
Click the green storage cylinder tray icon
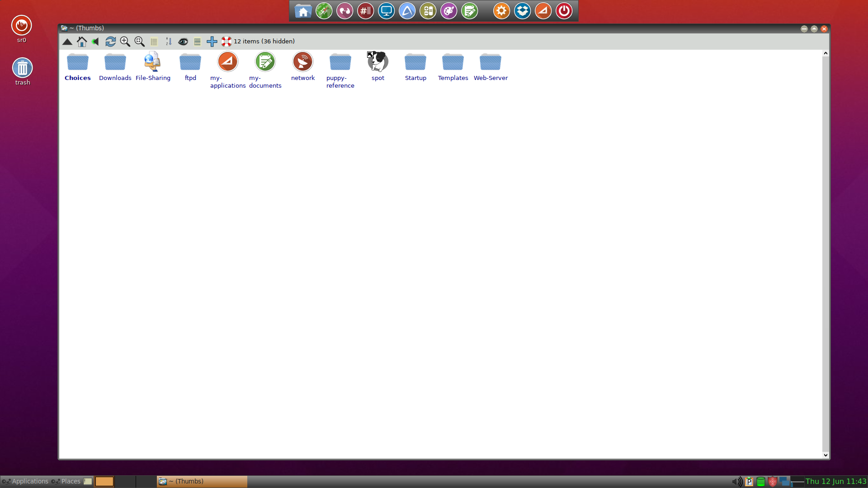[x=761, y=482]
